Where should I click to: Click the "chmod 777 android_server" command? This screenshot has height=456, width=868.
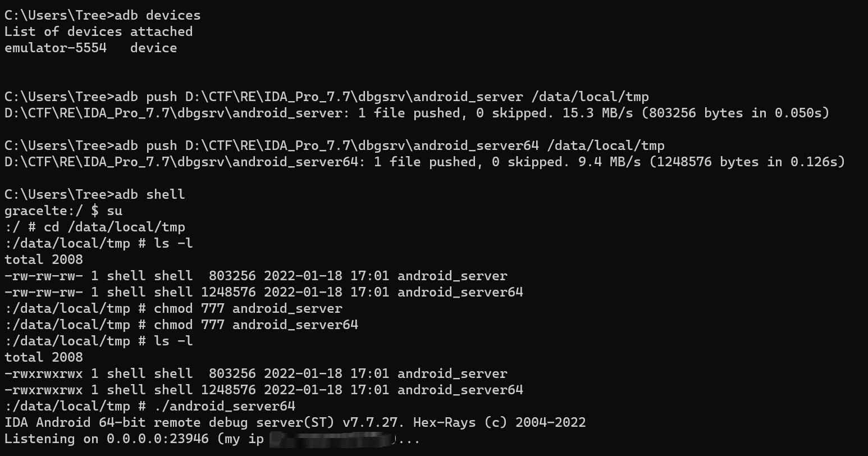click(248, 308)
